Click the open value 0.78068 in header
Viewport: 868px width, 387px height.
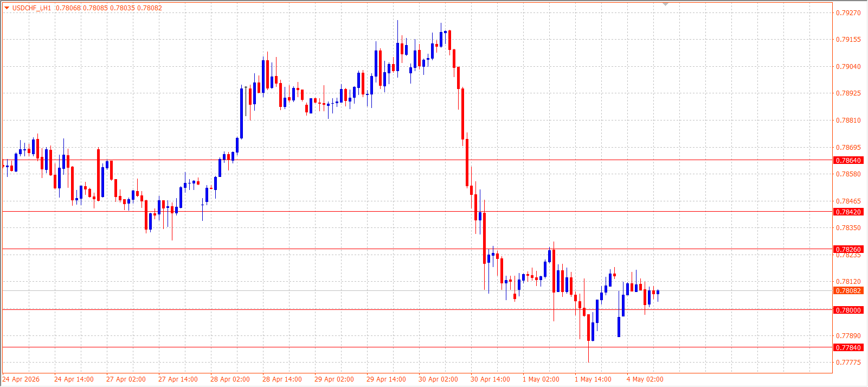point(68,8)
